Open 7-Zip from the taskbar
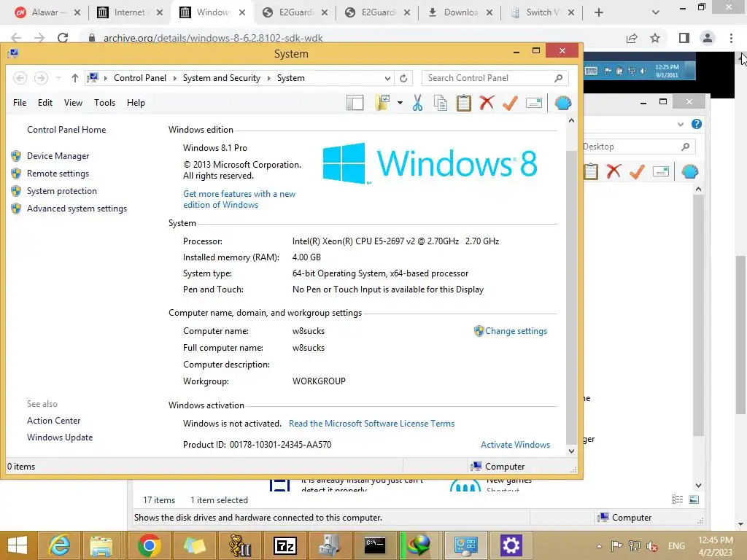The width and height of the screenshot is (747, 560). point(285,545)
